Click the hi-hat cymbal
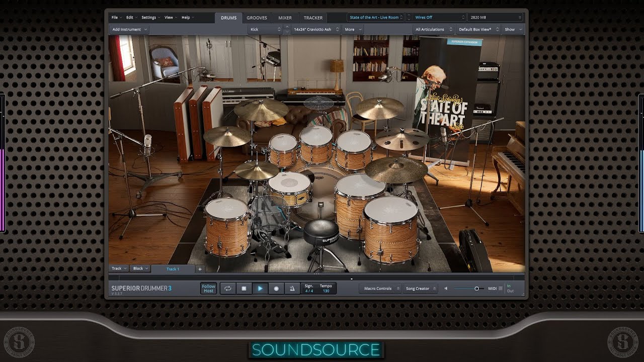Viewport: 644px width, 362px height. coord(256,171)
